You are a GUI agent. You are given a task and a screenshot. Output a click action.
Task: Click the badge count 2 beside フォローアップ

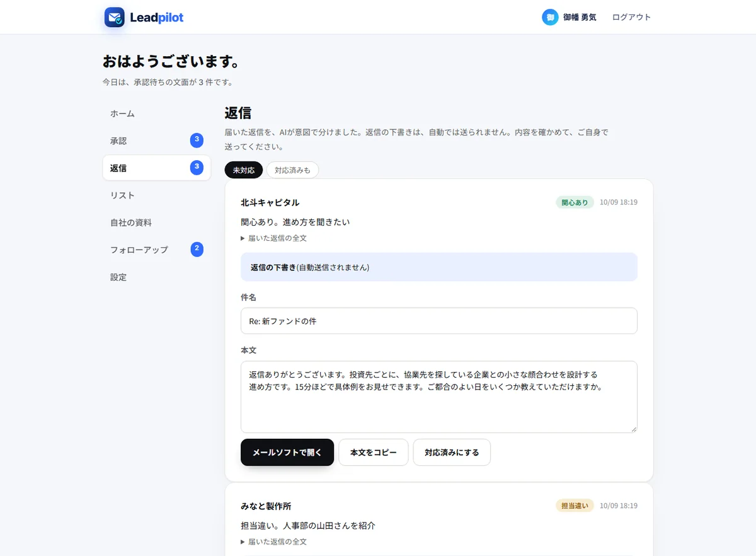[x=197, y=249]
